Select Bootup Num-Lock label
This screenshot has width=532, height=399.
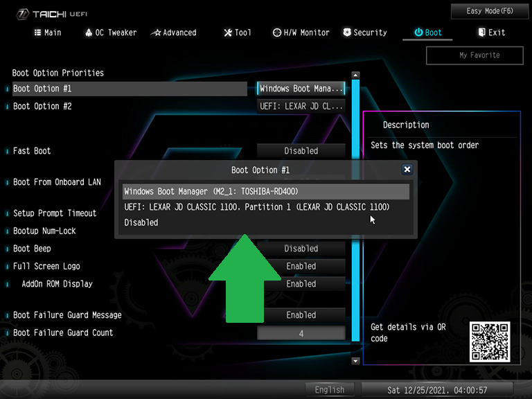coord(44,231)
